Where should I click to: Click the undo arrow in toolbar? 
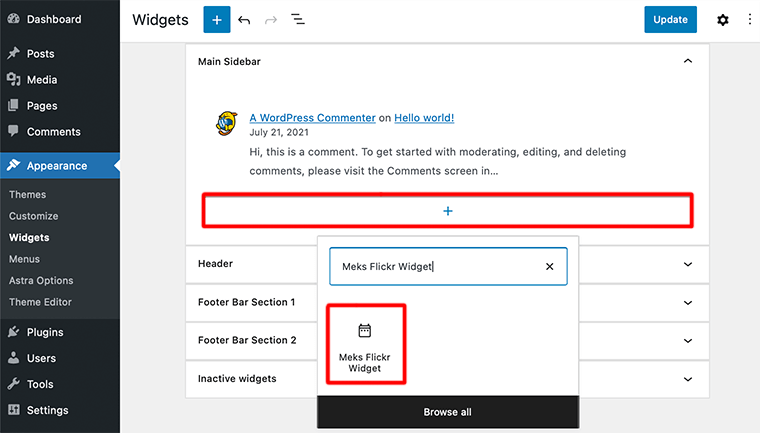245,19
